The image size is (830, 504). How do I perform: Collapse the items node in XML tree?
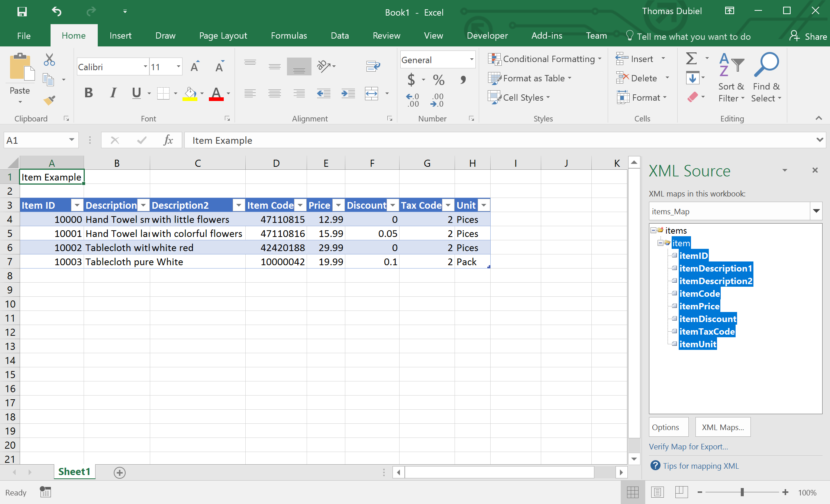tap(653, 230)
